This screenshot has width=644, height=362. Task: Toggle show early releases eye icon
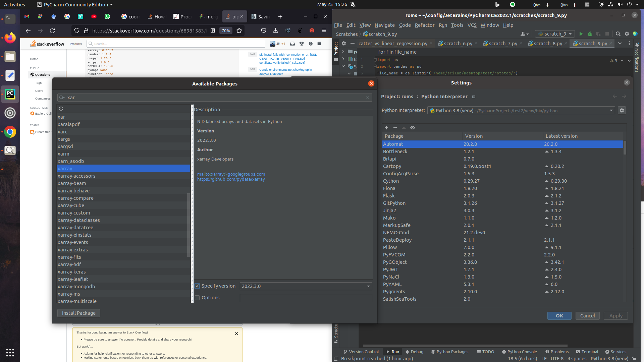413,128
